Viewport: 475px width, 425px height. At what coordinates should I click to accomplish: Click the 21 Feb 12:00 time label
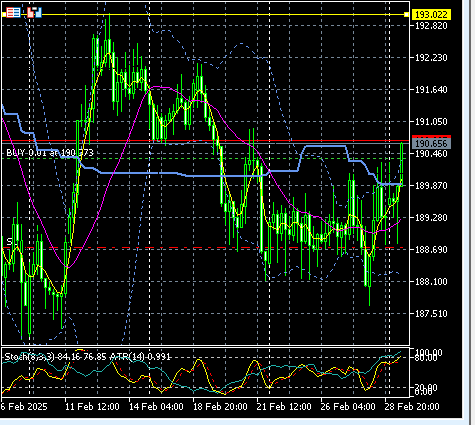[284, 407]
